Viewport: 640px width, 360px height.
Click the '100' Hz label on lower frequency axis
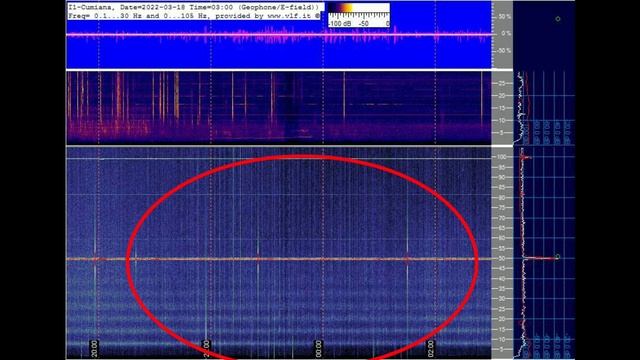(x=501, y=157)
